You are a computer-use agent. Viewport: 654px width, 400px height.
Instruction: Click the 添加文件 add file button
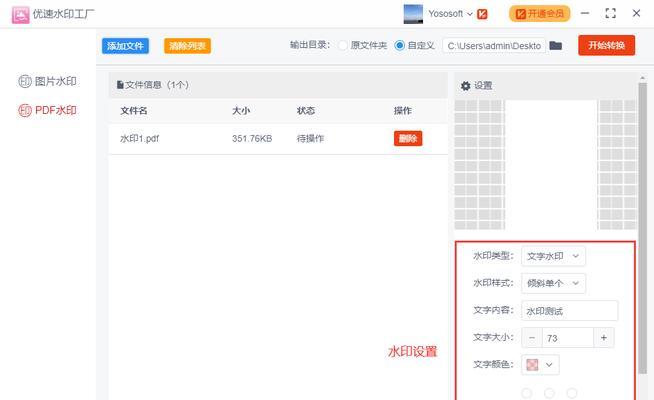(x=125, y=46)
